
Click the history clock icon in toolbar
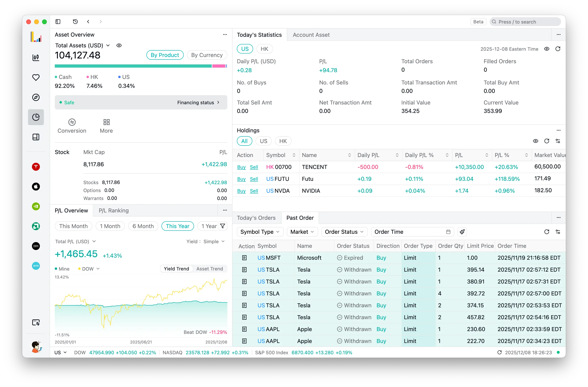(75, 22)
